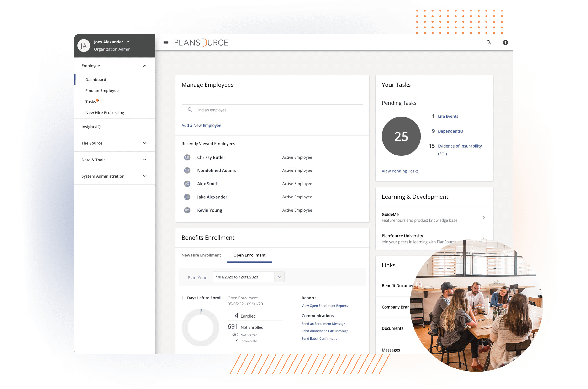Open Chrissy Butler employee record
Image resolution: width=588 pixels, height=389 pixels.
tap(211, 158)
